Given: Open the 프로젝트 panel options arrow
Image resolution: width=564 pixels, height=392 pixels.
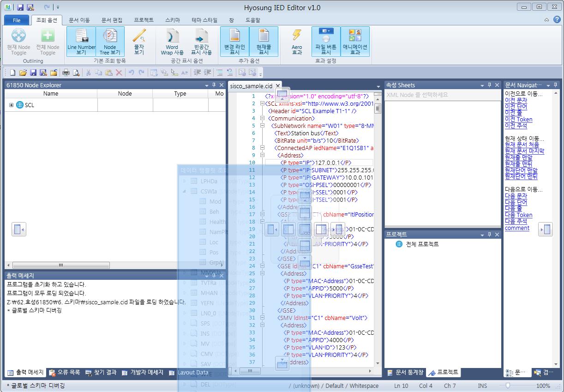Looking at the screenshot, I should (482, 235).
